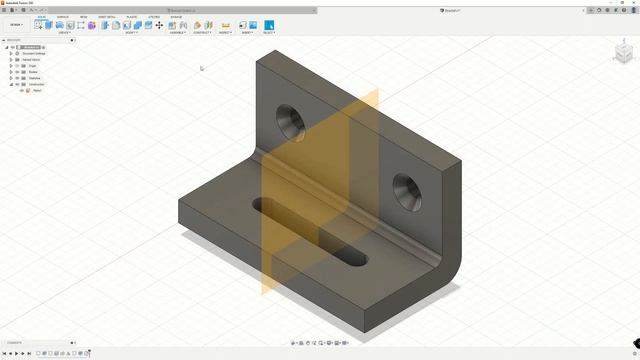Toggle Sketches folder visibility eye
640x360 pixels.
point(17,78)
